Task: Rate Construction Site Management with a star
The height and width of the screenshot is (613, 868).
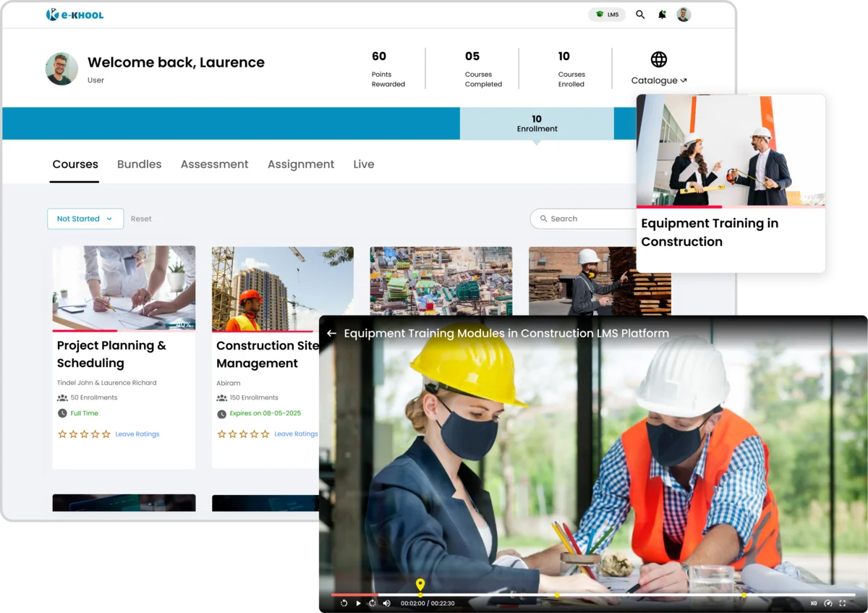Action: pos(243,434)
